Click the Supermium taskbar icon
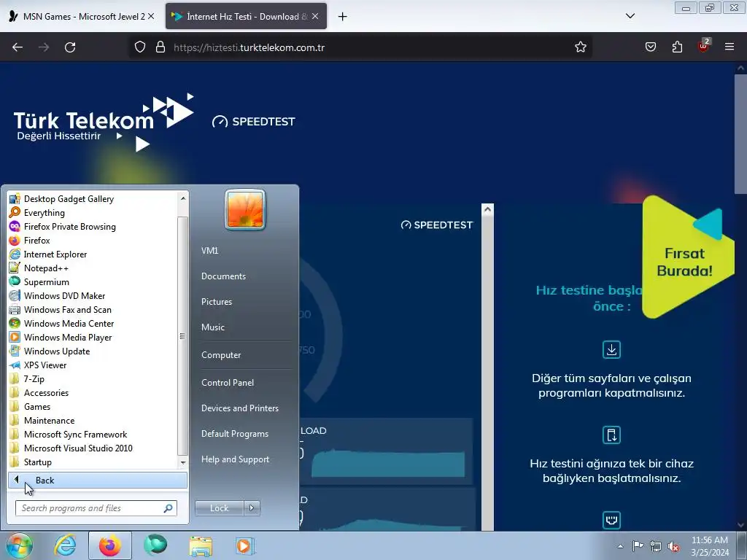Image resolution: width=747 pixels, height=560 pixels. [155, 545]
